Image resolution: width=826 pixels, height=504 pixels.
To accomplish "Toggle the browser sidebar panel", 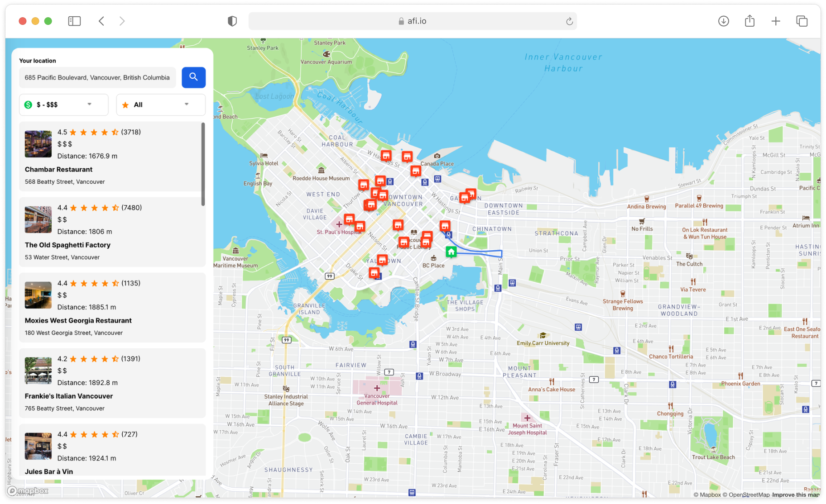I will pos(74,21).
